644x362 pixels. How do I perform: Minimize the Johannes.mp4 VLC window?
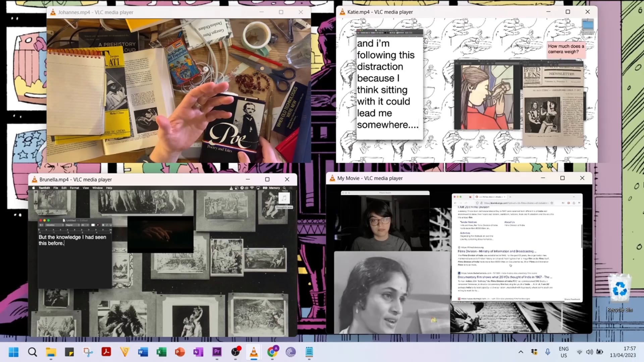tap(262, 12)
